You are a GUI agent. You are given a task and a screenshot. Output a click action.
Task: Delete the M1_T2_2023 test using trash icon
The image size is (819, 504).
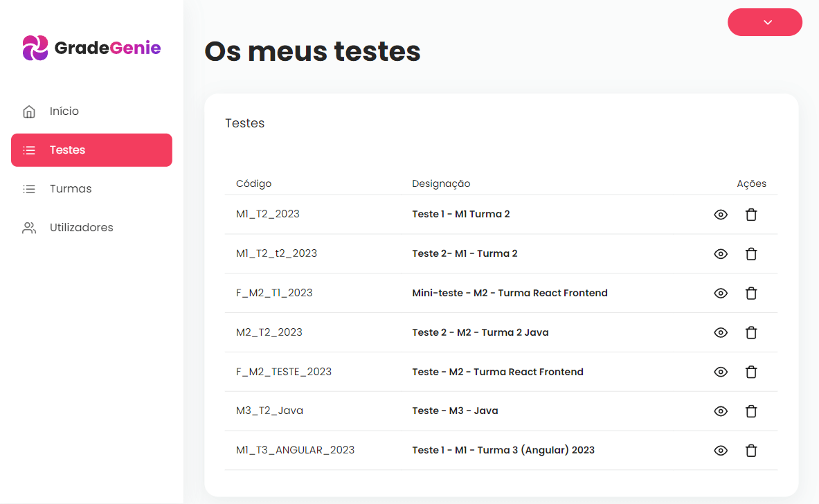tap(750, 215)
